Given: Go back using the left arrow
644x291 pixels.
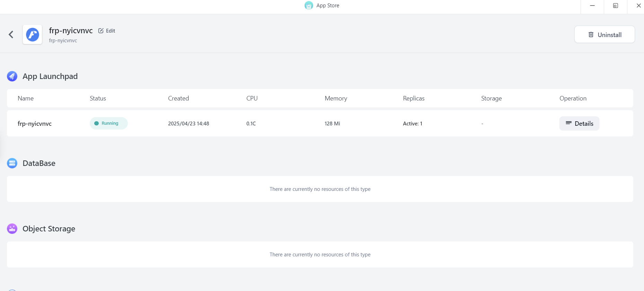Looking at the screenshot, I should pos(11,34).
